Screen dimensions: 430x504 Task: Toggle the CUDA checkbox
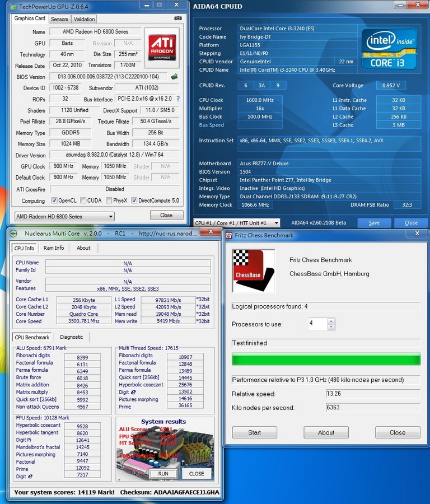point(83,200)
